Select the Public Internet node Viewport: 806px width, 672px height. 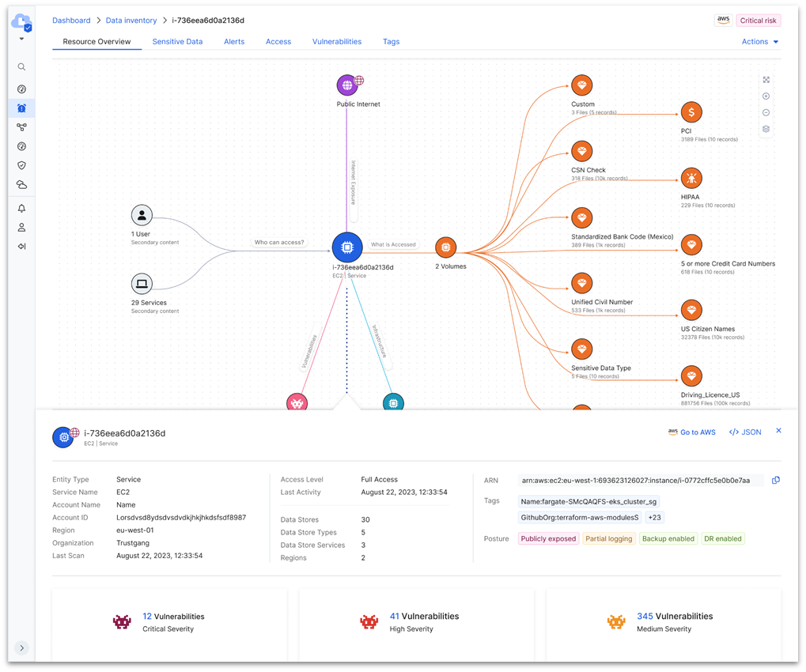347,85
